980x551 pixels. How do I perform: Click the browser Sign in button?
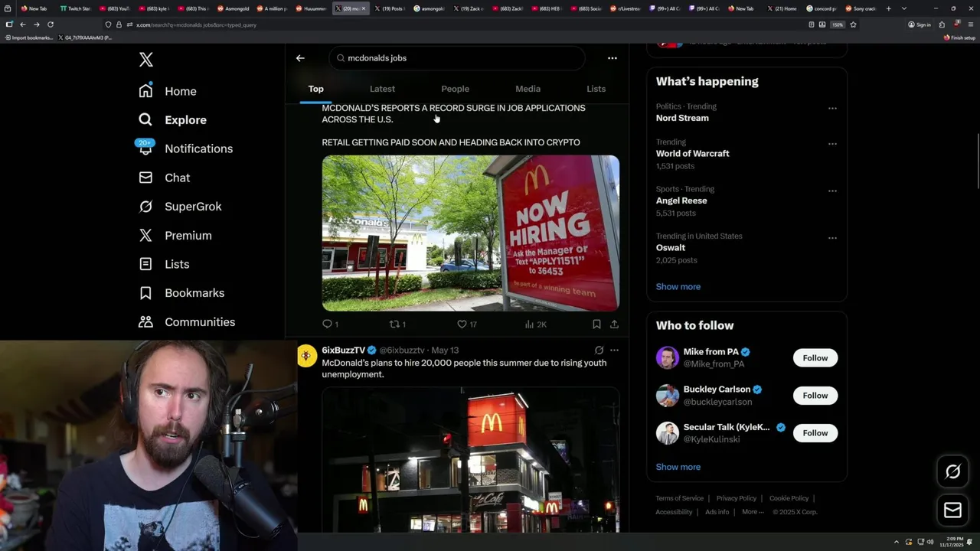920,24
